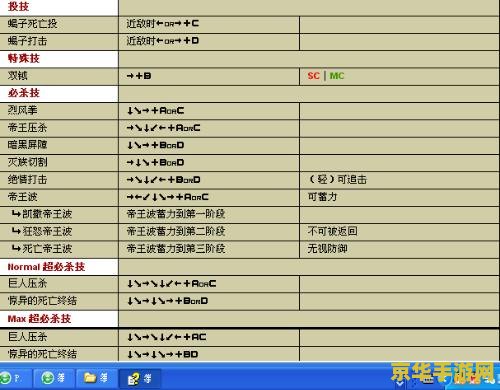The image size is (500, 390).
Task: Click the 烈风拳 move name
Action: [x=22, y=110]
